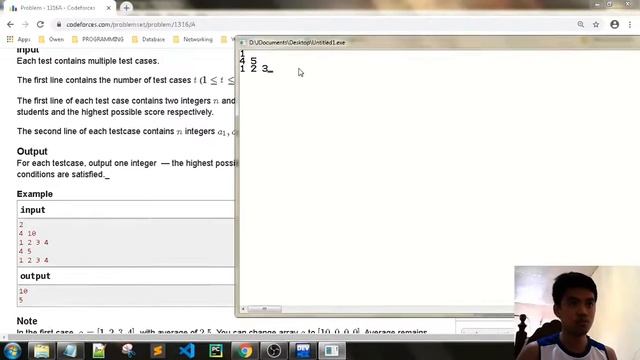The height and width of the screenshot is (360, 640).
Task: Launch Snipping Tool from taskbar
Action: [x=128, y=351]
